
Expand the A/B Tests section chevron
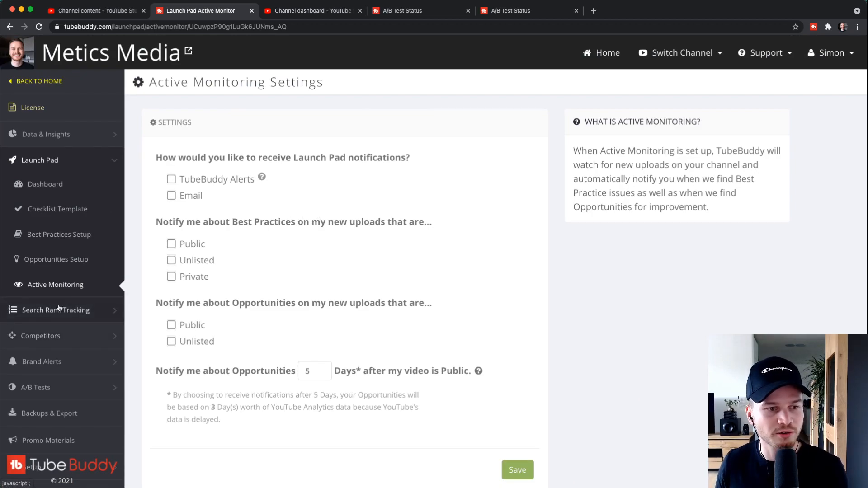(115, 387)
